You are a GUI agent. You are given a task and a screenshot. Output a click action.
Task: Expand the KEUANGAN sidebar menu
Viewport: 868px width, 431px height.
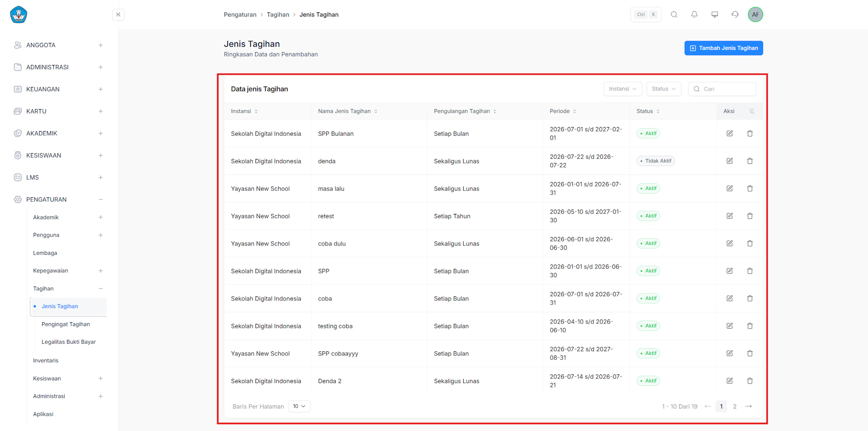58,89
